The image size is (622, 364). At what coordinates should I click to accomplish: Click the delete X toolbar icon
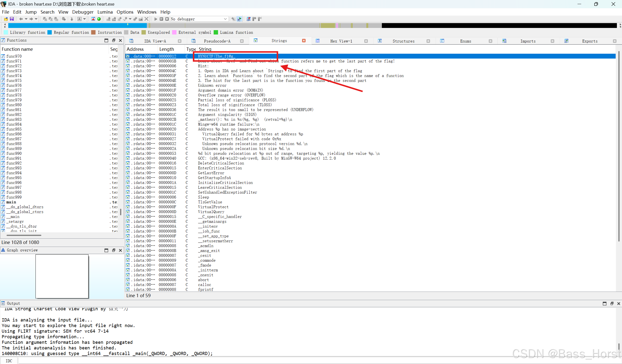click(146, 19)
